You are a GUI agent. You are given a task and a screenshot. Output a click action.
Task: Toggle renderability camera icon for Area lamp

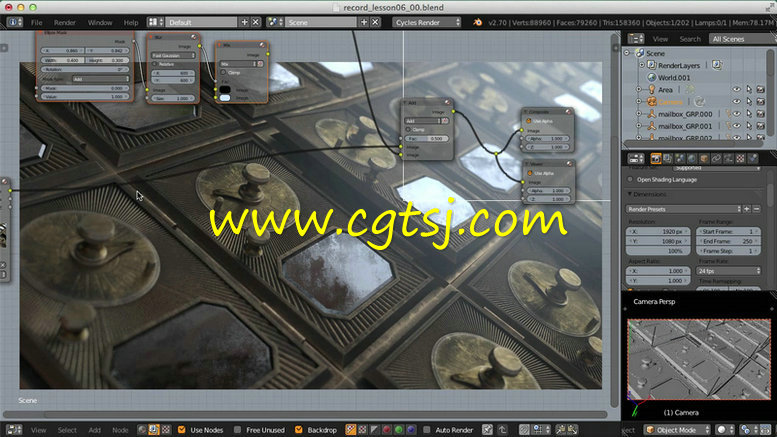pos(761,90)
